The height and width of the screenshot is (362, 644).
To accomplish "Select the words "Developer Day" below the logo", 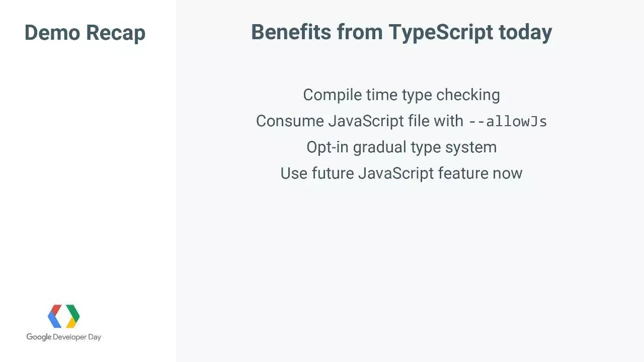I will pos(77,337).
